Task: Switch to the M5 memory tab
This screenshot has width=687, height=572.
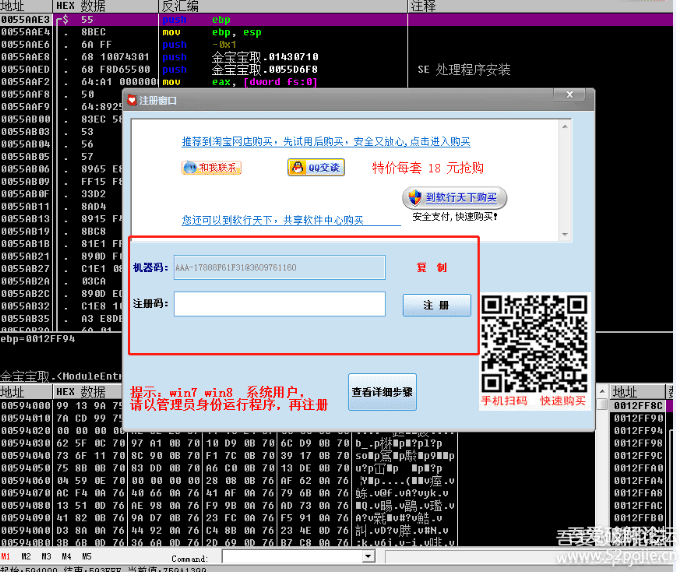Action: tap(86, 556)
